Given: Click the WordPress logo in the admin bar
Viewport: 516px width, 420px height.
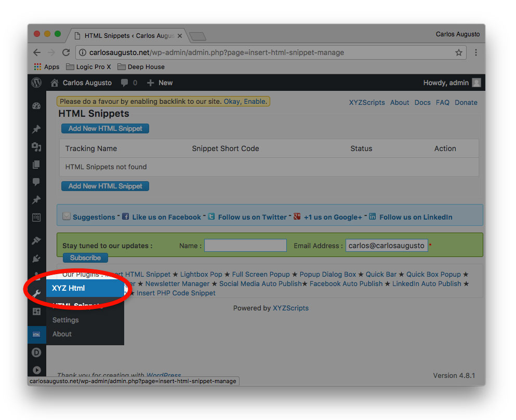Looking at the screenshot, I should pos(36,83).
